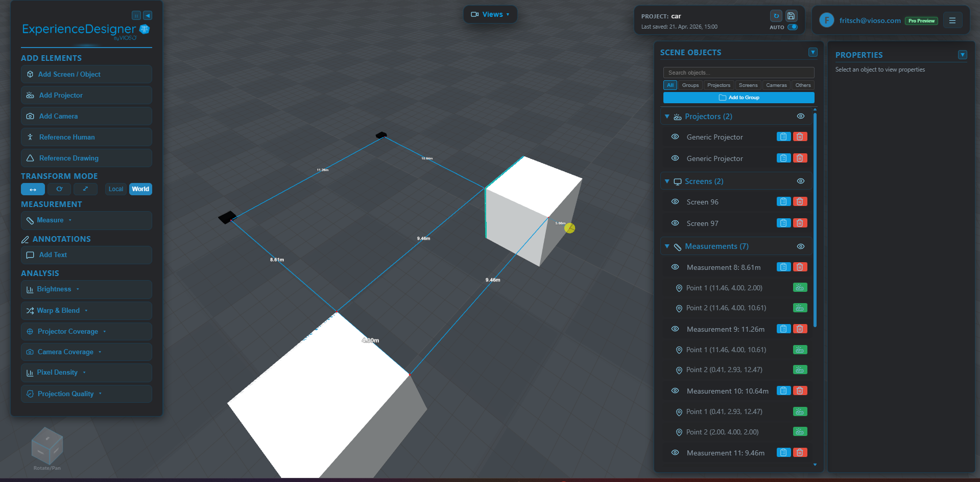The width and height of the screenshot is (980, 482).
Task: Type in the scene objects search field
Action: click(738, 72)
